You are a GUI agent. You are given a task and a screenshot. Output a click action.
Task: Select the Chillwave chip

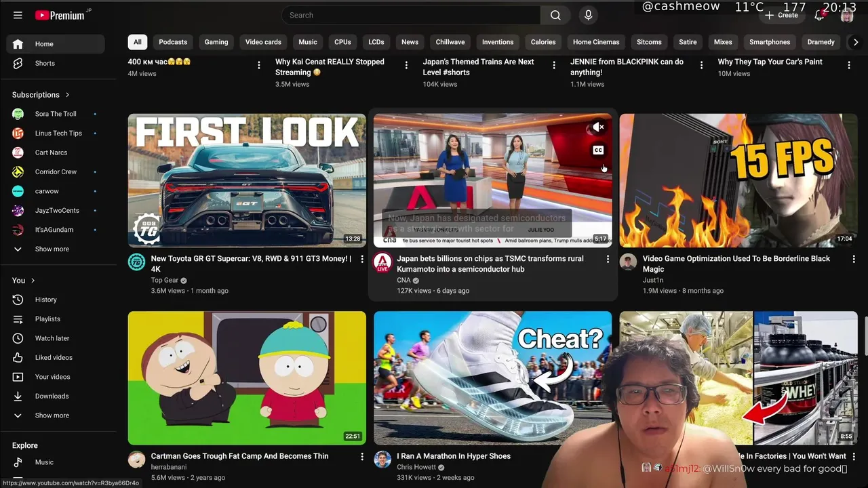[x=450, y=42]
